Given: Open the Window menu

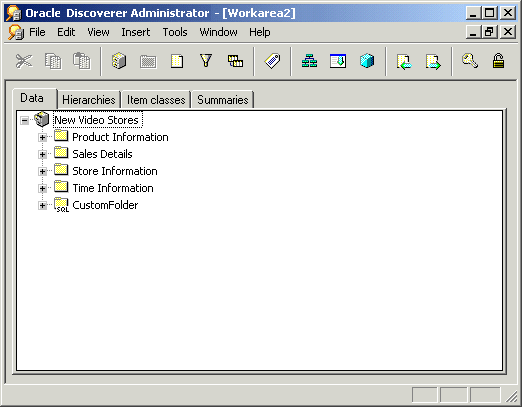Looking at the screenshot, I should (x=218, y=32).
